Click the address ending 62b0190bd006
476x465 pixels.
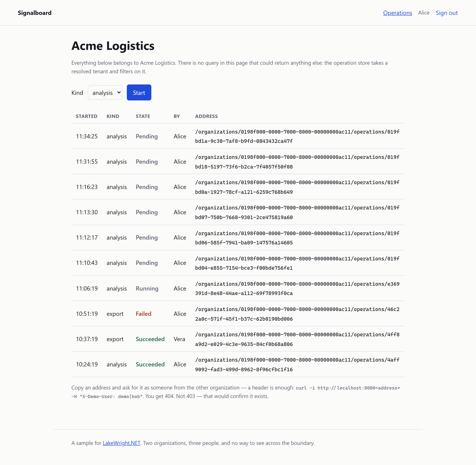[x=297, y=314]
